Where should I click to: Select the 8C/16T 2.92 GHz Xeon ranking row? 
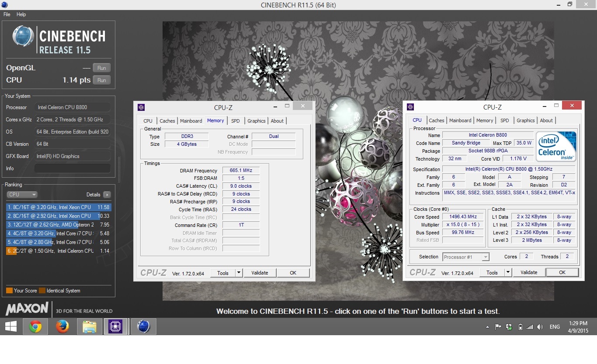59,216
